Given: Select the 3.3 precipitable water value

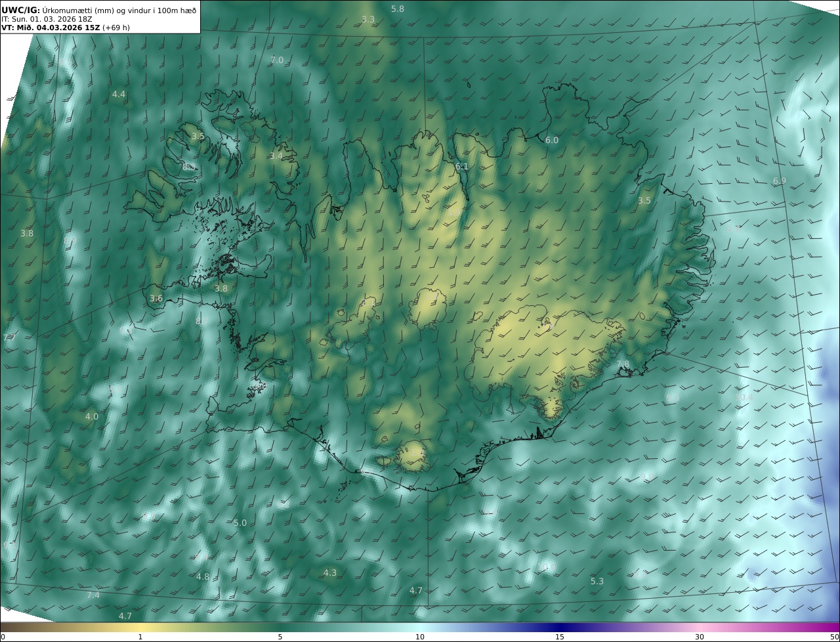Looking at the screenshot, I should pos(368,20).
